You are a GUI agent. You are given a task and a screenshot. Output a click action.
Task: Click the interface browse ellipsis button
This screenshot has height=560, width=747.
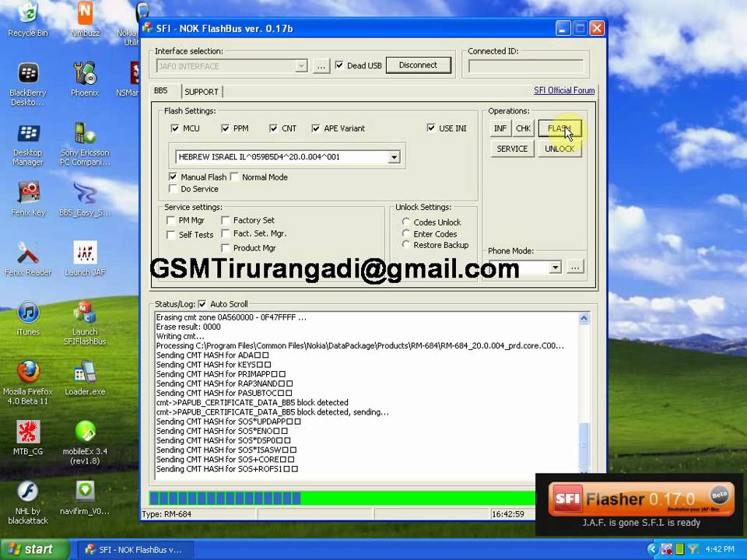point(321,66)
